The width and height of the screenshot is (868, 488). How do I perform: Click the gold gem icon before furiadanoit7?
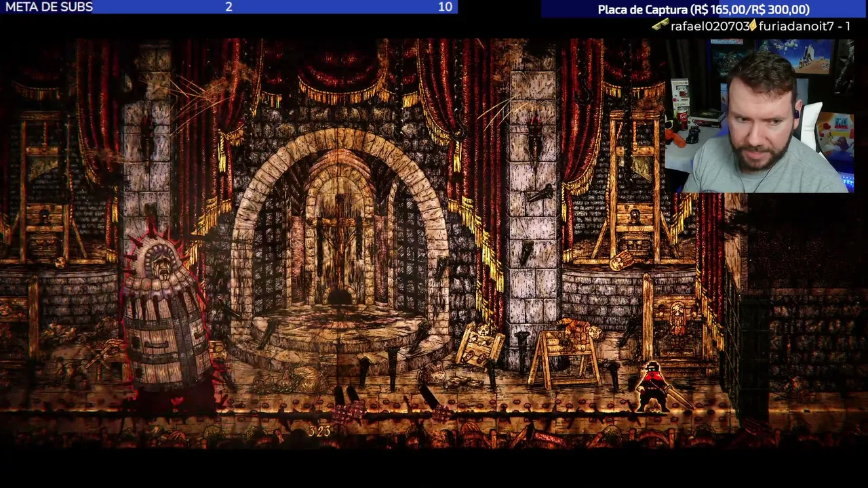[753, 26]
